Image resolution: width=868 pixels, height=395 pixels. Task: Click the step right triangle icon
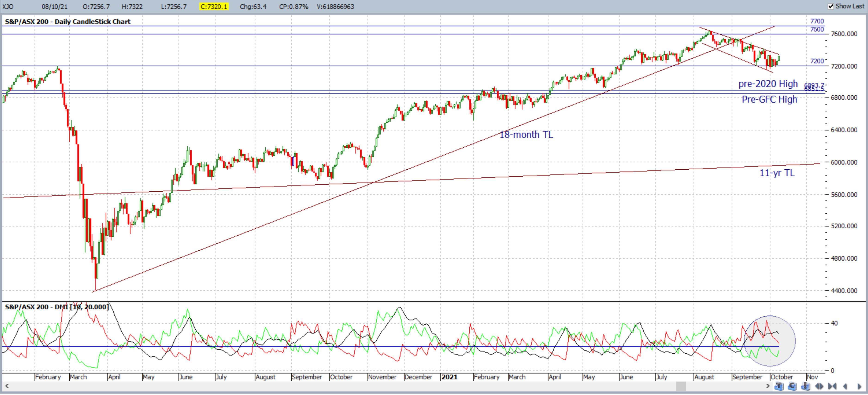point(859,386)
